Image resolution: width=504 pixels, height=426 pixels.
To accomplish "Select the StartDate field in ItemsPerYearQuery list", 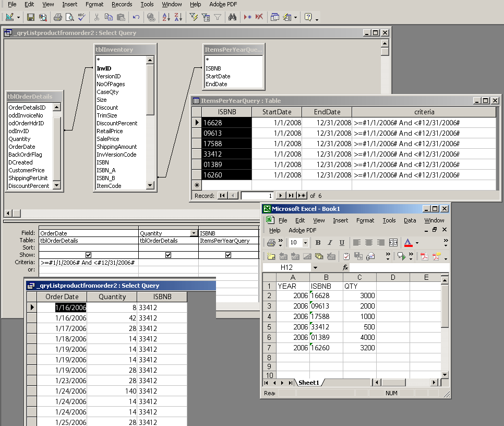I will pyautogui.click(x=218, y=76).
